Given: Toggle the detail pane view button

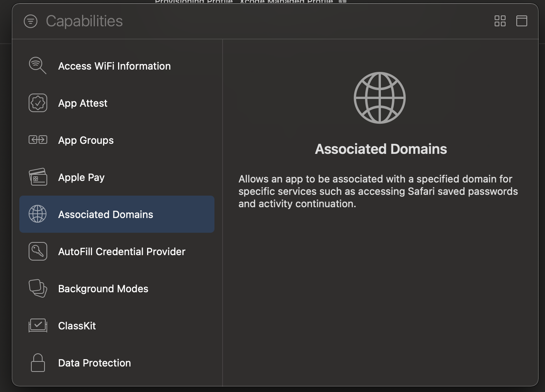Looking at the screenshot, I should click(521, 21).
